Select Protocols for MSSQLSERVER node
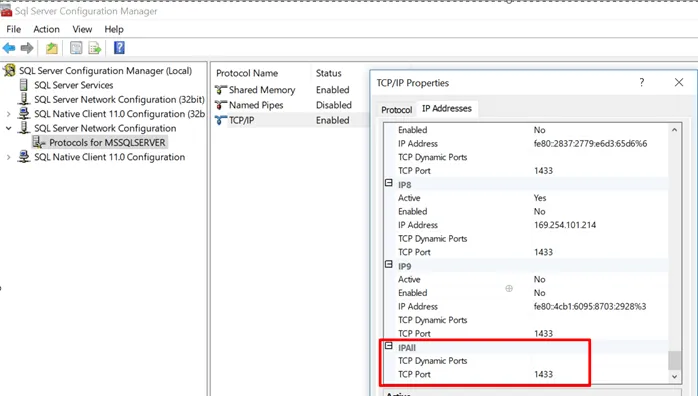The width and height of the screenshot is (698, 396). click(x=107, y=142)
